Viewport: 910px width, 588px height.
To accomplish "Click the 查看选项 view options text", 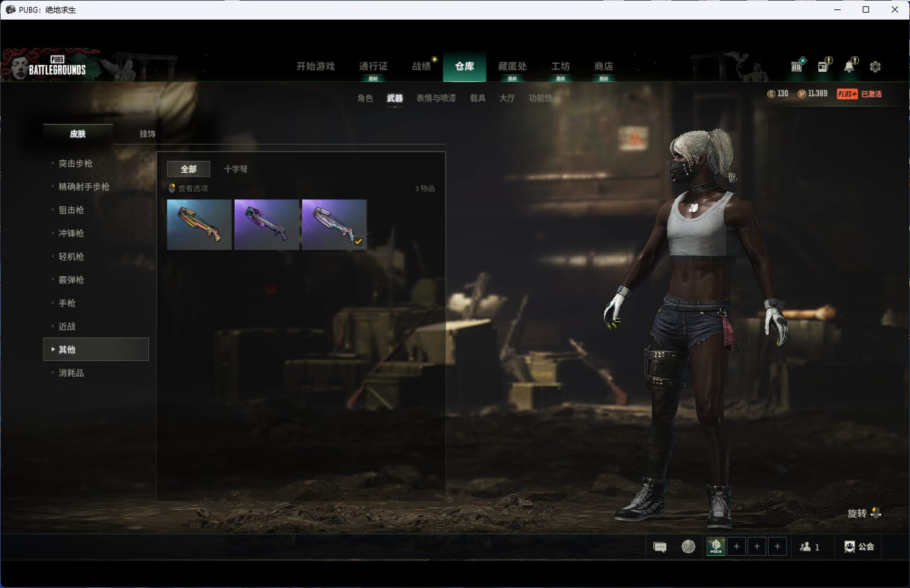I will 193,189.
